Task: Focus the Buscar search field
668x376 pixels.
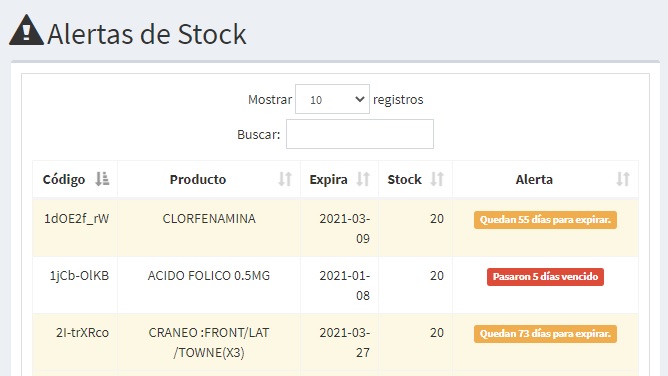Action: tap(360, 134)
